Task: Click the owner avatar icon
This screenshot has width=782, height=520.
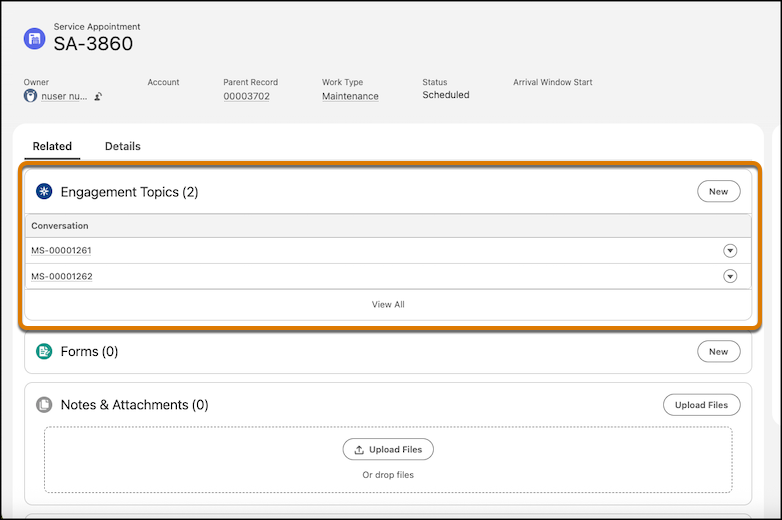Action: pos(31,96)
